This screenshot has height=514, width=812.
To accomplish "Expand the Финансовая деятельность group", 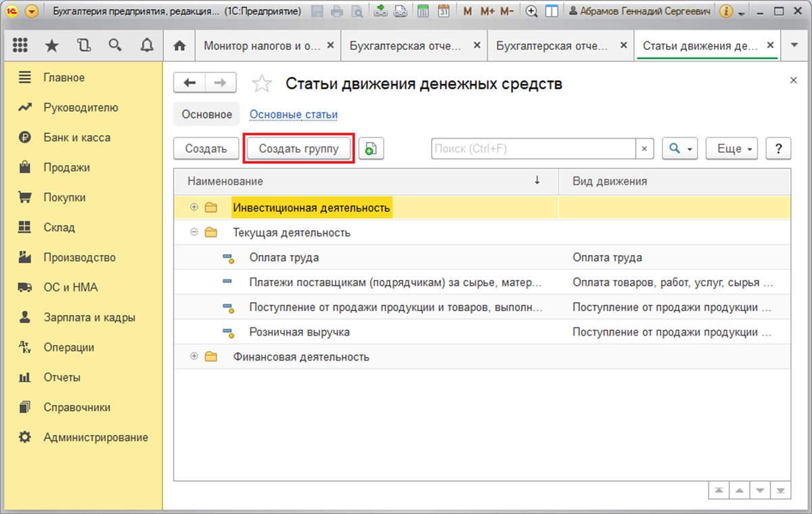I will tap(194, 356).
